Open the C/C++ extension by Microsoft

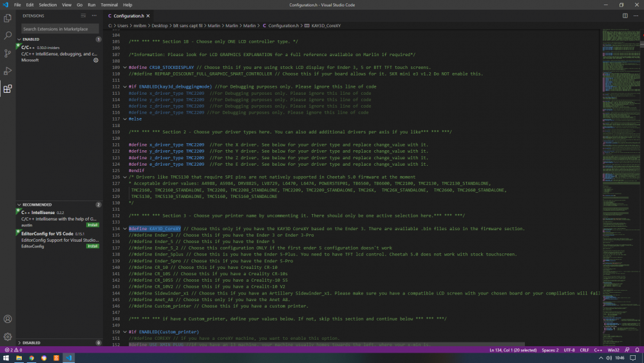59,54
